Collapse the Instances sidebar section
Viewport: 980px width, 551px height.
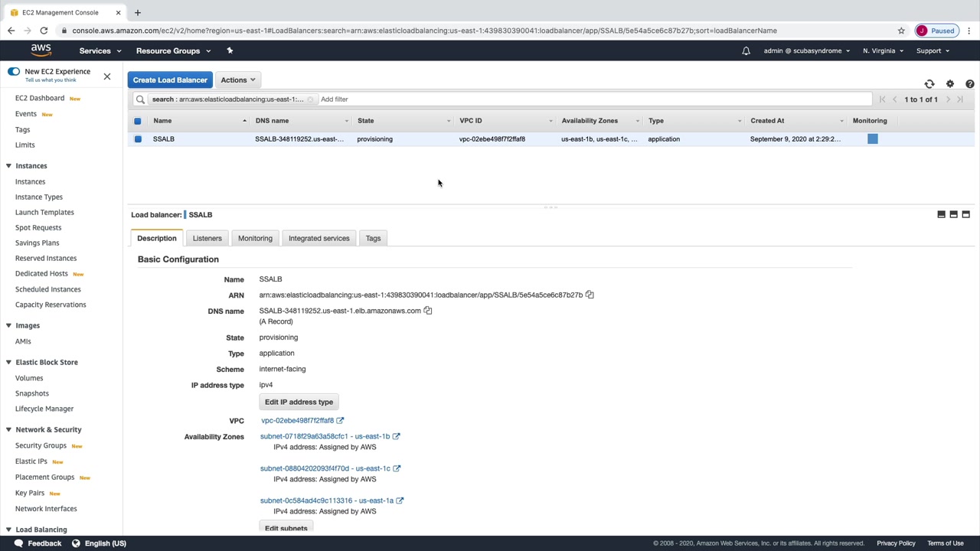[8, 165]
